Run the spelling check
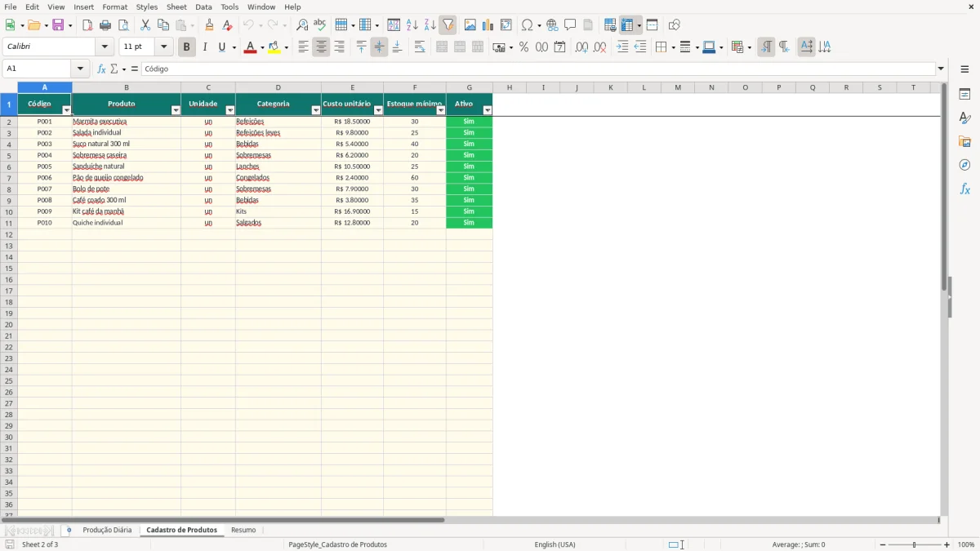This screenshot has height=551, width=980. click(x=320, y=25)
